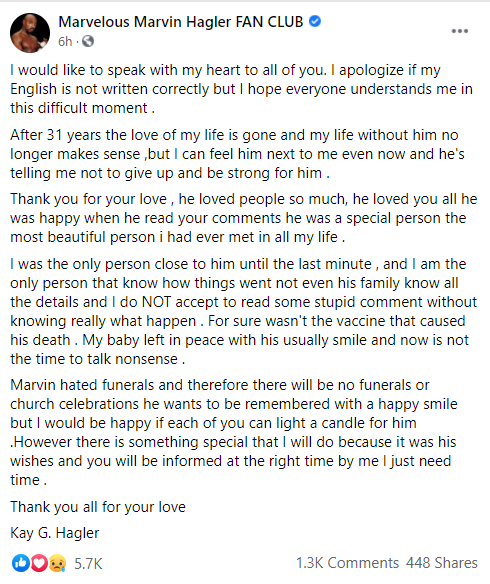
Task: Open the Marvin Hagler profile picture
Action: pyautogui.click(x=30, y=33)
